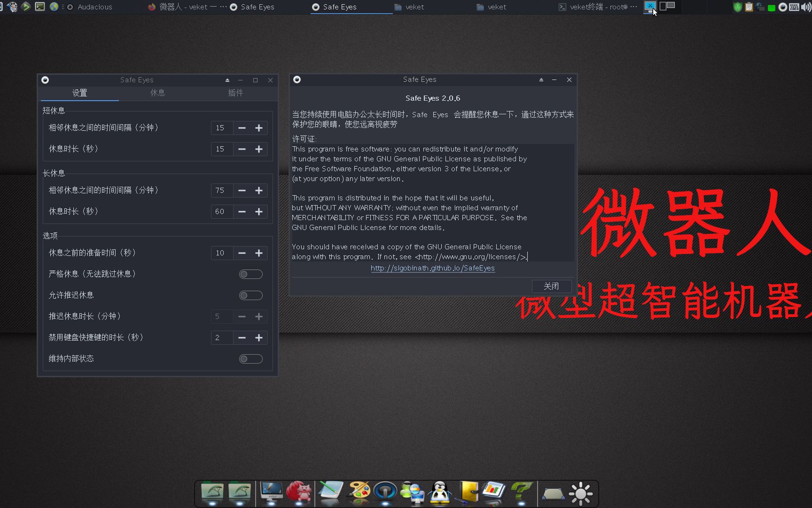
Task: Roll up the Safe Eyes settings window
Action: (227, 80)
